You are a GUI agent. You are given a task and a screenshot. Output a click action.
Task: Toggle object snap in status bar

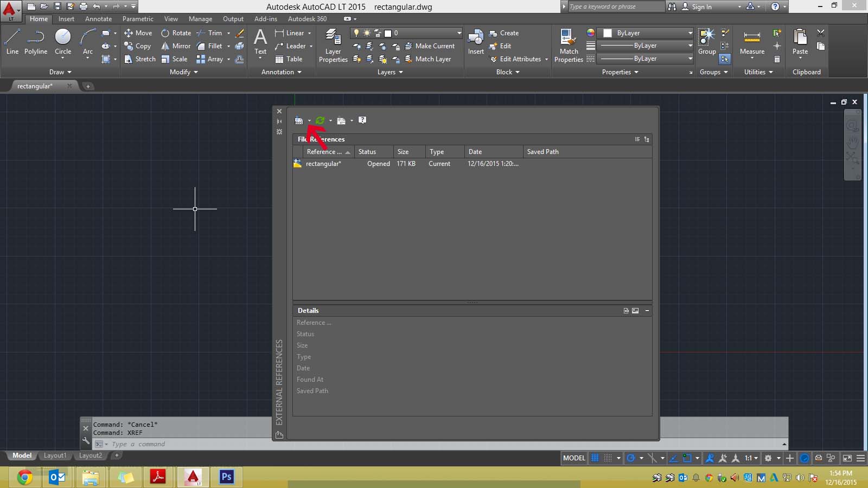(687, 458)
